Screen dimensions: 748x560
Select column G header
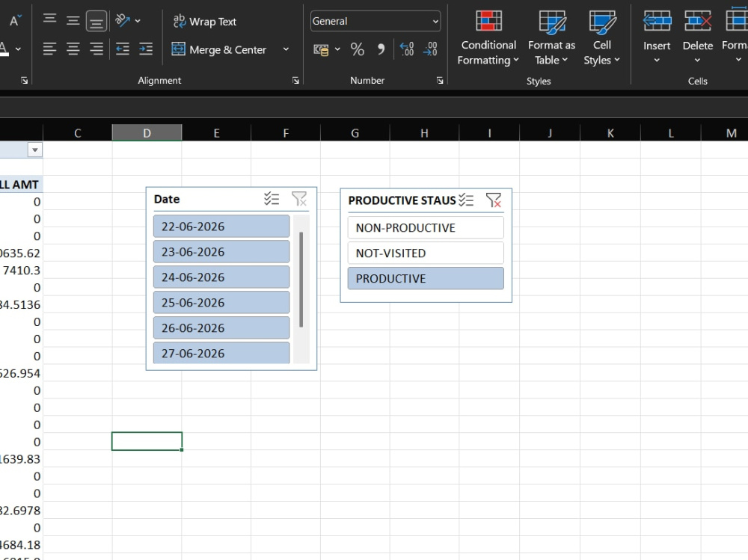[x=355, y=133]
